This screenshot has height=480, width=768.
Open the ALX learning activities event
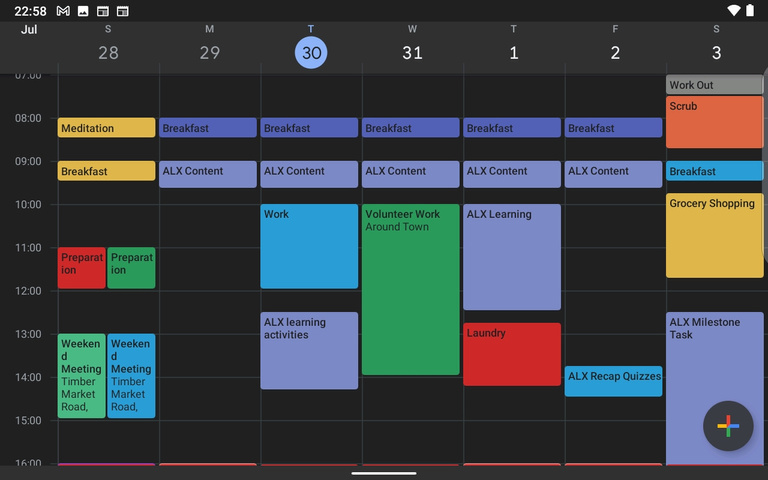(x=309, y=350)
